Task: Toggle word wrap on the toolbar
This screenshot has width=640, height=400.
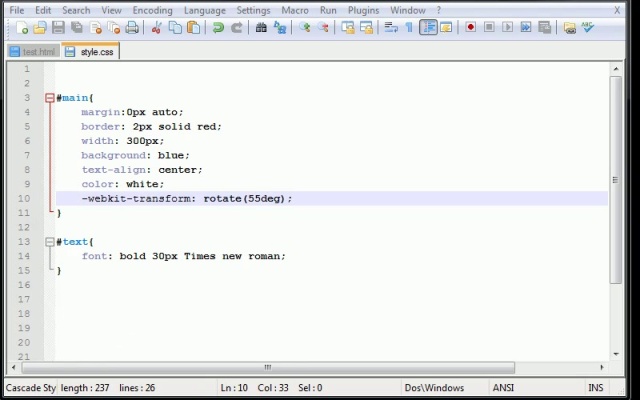Action: click(391, 27)
